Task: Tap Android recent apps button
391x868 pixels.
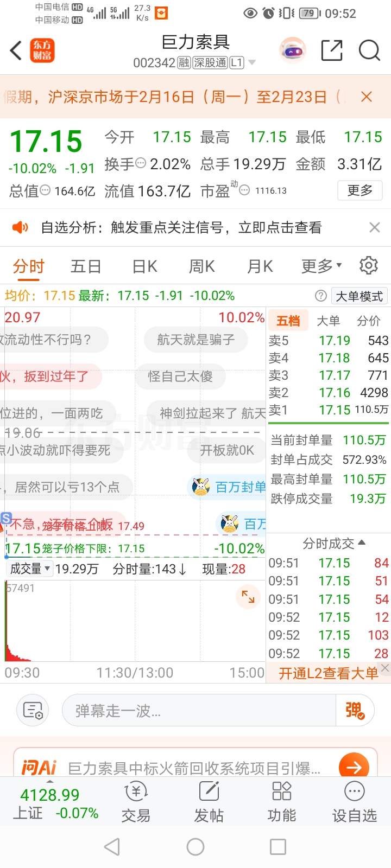Action: pyautogui.click(x=278, y=847)
